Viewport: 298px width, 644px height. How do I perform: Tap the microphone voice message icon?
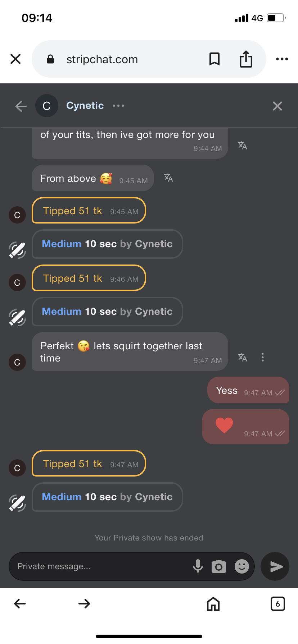pos(198,566)
